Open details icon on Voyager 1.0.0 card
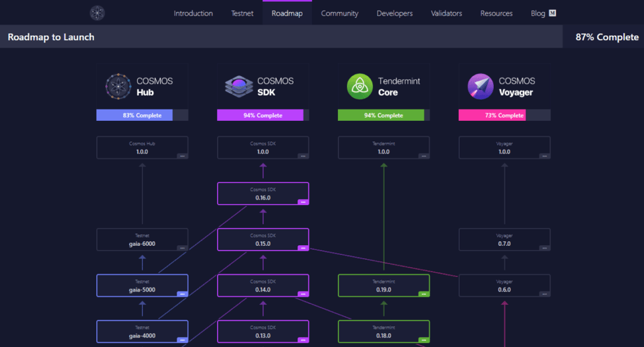This screenshot has height=347, width=644. pyautogui.click(x=544, y=156)
